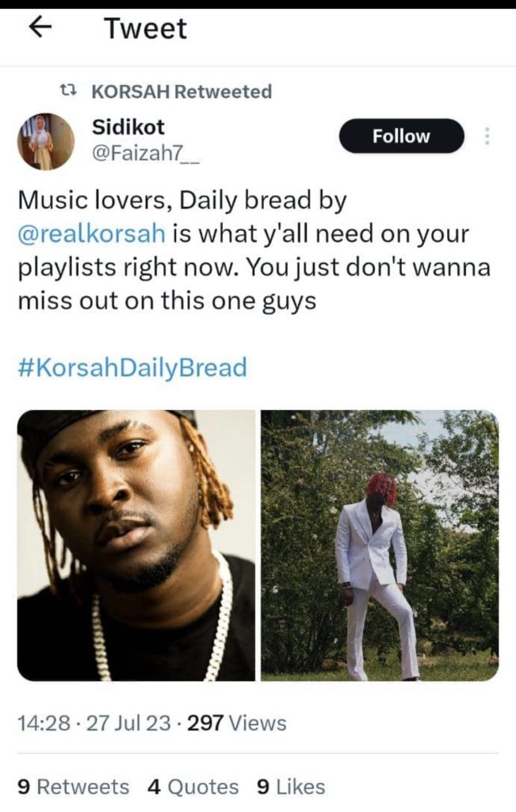Go back using the back arrow
The width and height of the screenshot is (516, 812).
[x=41, y=28]
